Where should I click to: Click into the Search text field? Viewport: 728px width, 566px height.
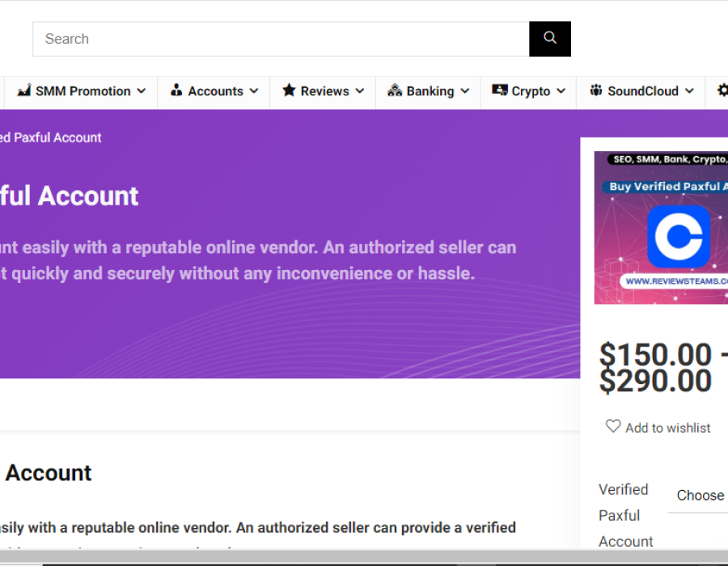pyautogui.click(x=281, y=39)
